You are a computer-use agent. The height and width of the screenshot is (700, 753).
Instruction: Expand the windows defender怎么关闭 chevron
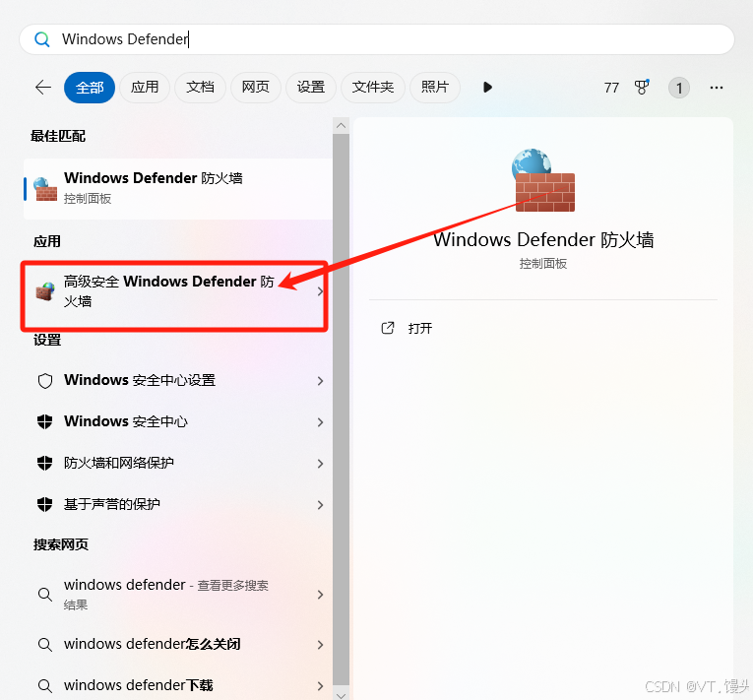click(x=320, y=645)
